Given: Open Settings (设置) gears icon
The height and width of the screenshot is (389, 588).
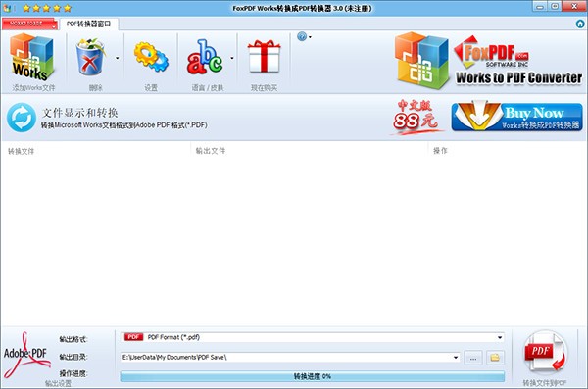Looking at the screenshot, I should tap(151, 57).
